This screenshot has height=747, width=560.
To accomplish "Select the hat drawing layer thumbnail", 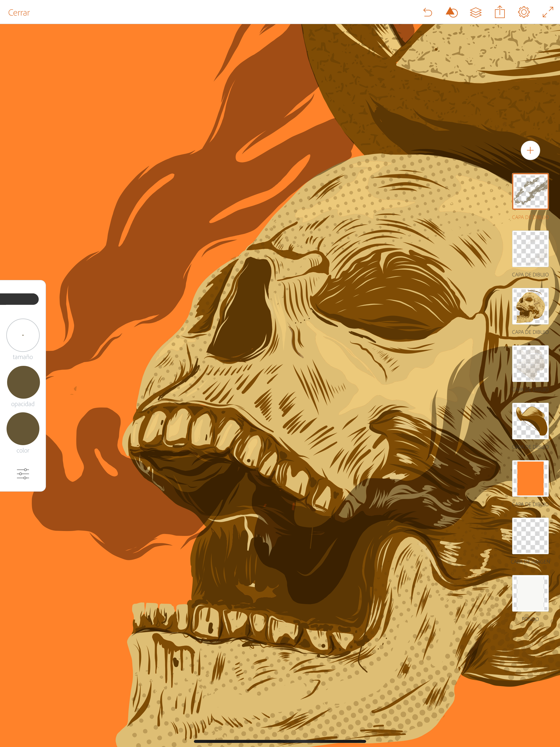I will pos(530,421).
